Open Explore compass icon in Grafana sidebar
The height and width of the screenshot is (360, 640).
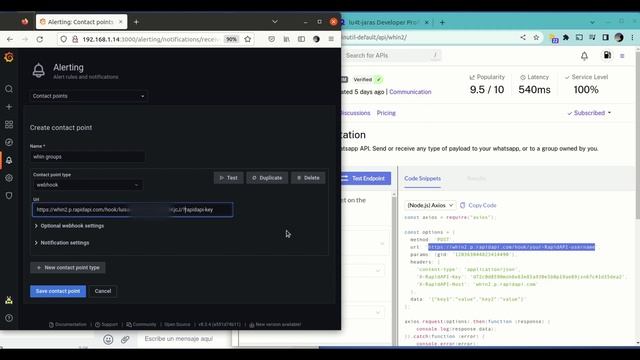coord(9,142)
